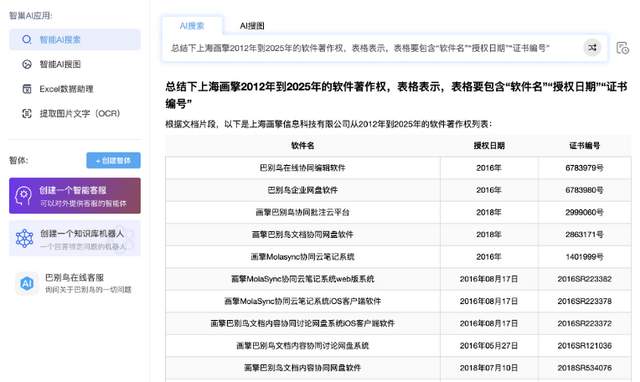Click the bold question heading text
Image resolution: width=640 pixels, height=382 pixels.
pos(396,95)
